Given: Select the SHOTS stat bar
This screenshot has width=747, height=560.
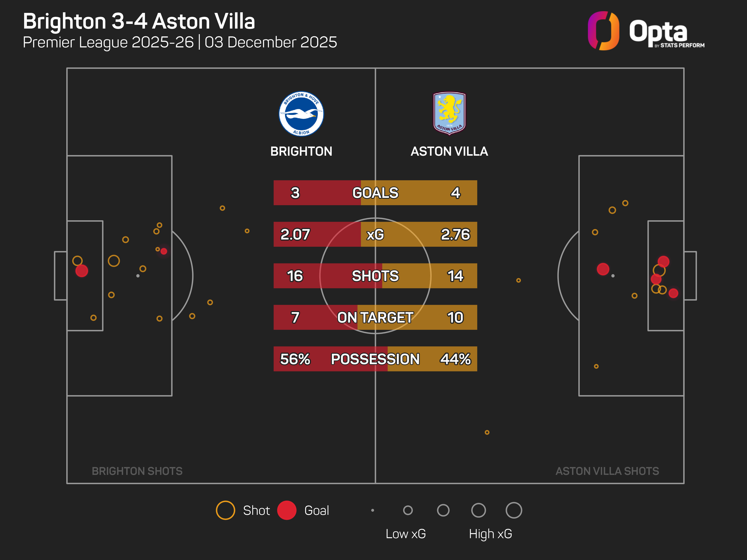Looking at the screenshot, I should point(375,276).
